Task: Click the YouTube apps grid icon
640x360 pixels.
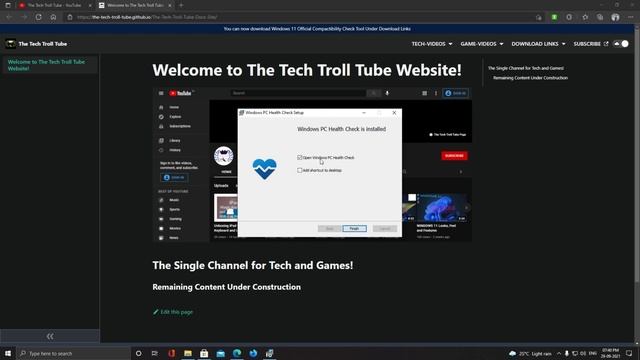Action: pyautogui.click(x=424, y=93)
